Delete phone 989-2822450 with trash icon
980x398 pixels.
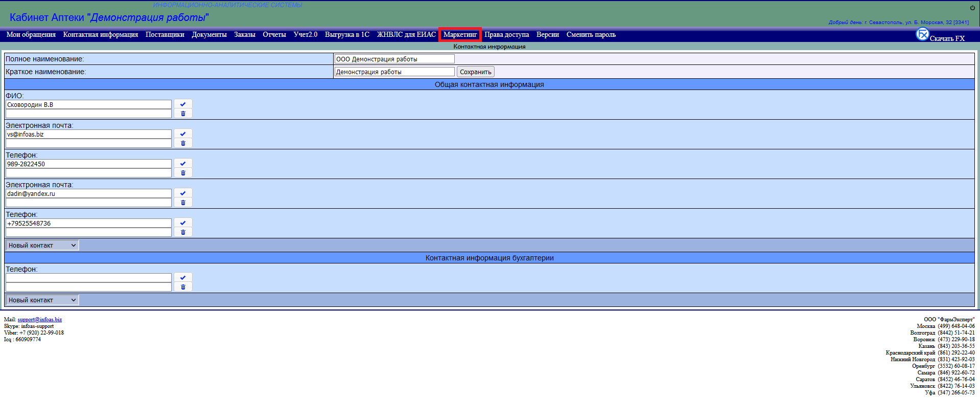pos(183,173)
